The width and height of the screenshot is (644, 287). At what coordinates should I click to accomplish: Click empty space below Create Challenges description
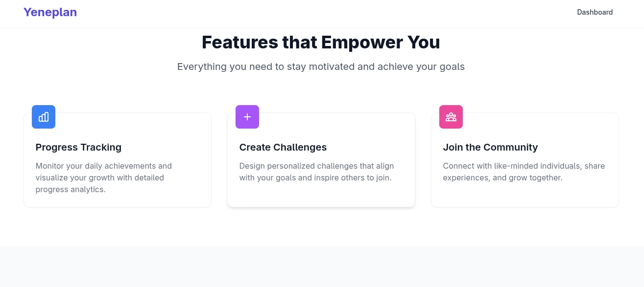click(x=321, y=196)
